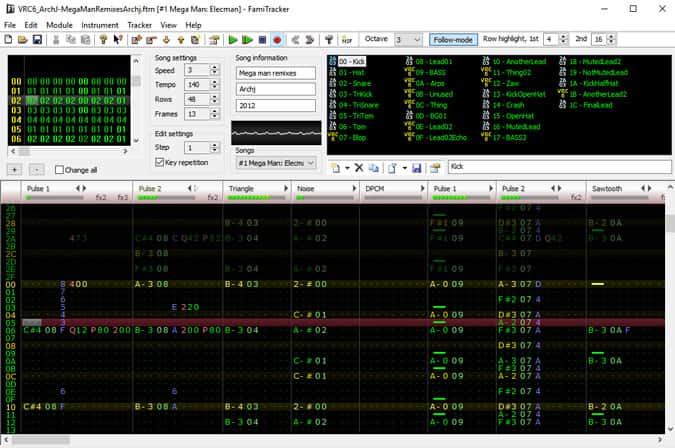Open the Octave dropdown
675x448 pixels.
[408, 40]
